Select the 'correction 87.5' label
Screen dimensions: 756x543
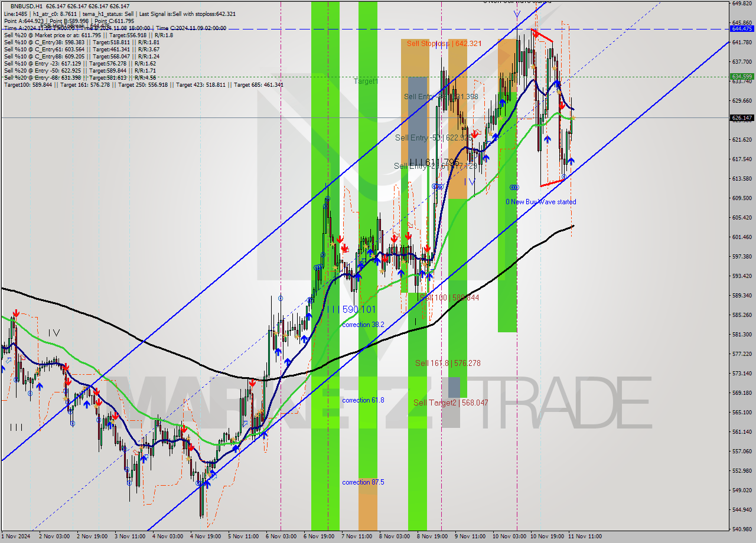(363, 482)
